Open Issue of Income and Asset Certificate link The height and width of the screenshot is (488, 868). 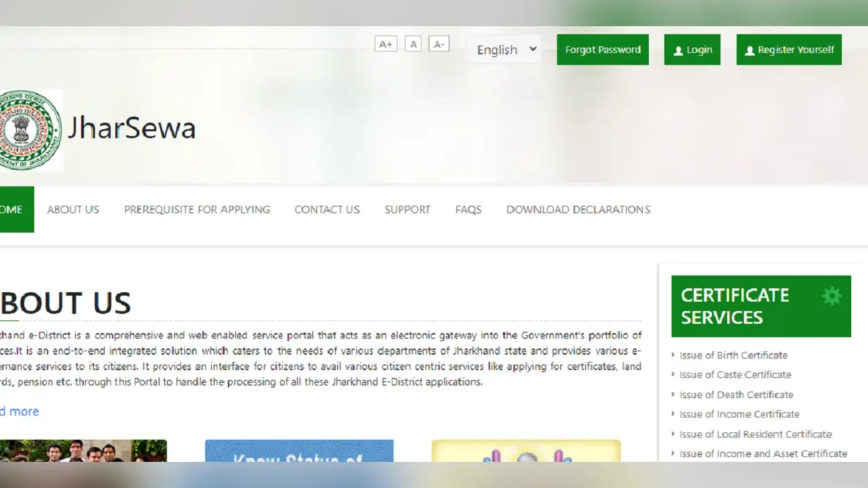pyautogui.click(x=763, y=454)
